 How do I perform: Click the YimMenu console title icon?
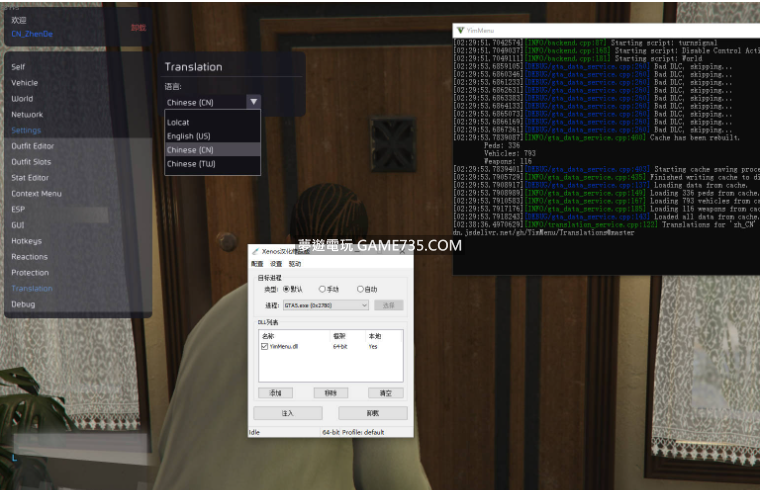[460, 31]
